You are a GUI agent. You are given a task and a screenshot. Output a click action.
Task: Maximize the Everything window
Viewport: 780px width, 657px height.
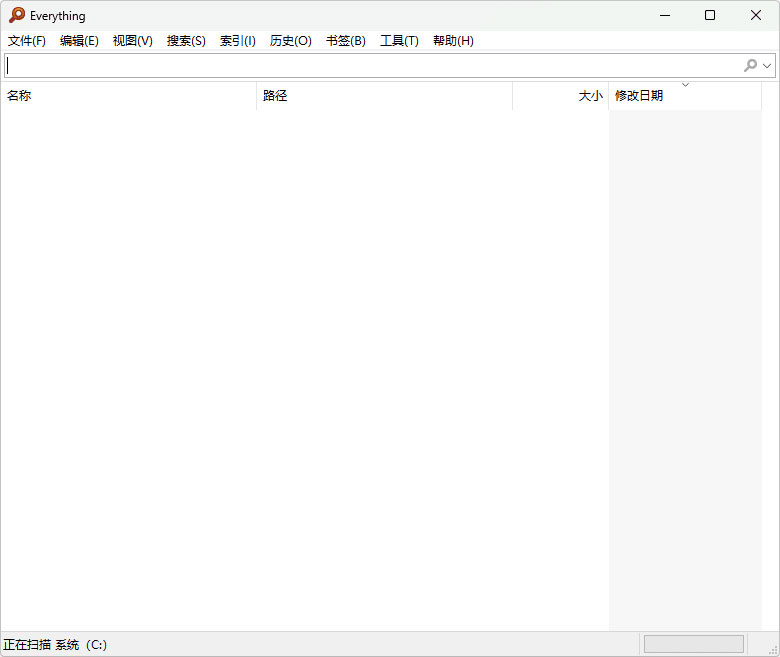pyautogui.click(x=710, y=15)
